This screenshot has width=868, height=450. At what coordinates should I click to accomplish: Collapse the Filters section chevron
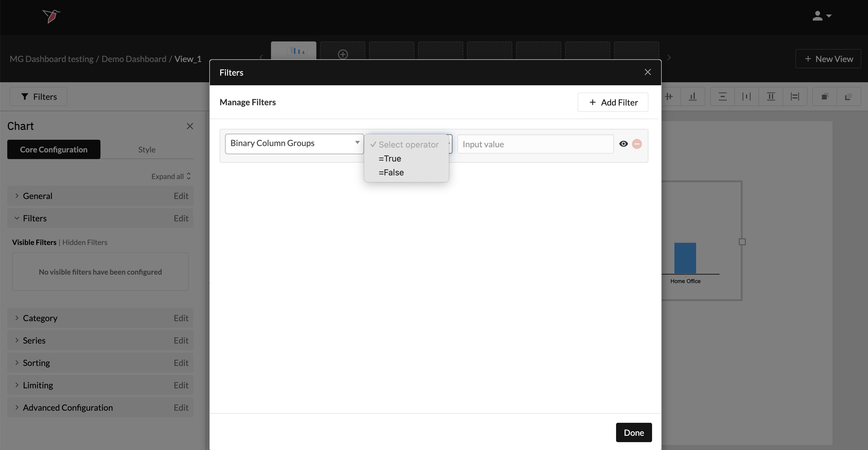click(x=17, y=218)
